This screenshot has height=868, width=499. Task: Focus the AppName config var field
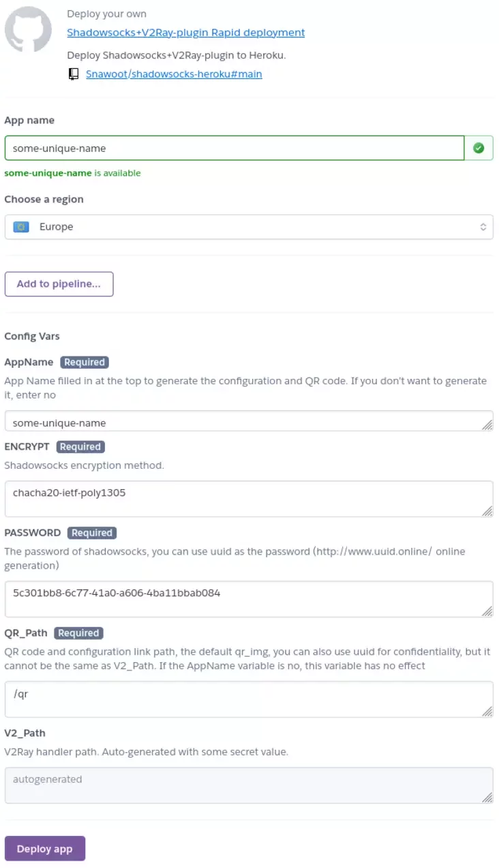pos(249,421)
